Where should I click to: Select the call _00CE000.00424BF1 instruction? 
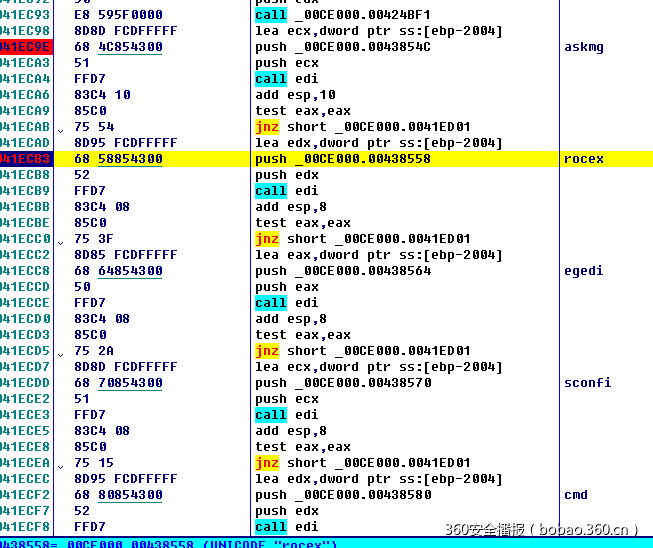342,15
